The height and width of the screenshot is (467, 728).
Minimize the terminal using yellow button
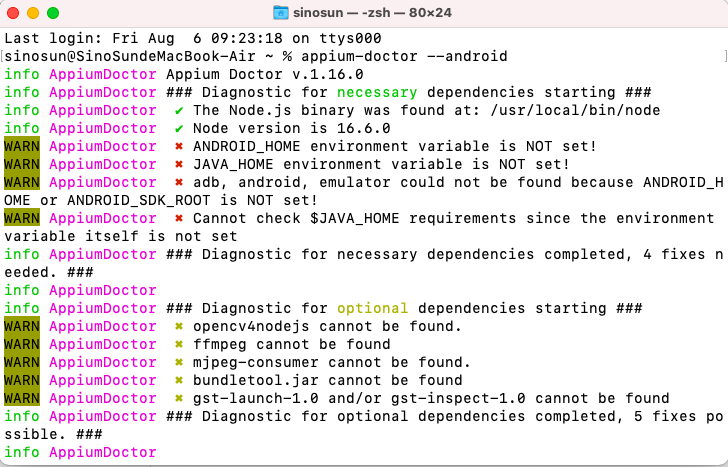(33, 13)
